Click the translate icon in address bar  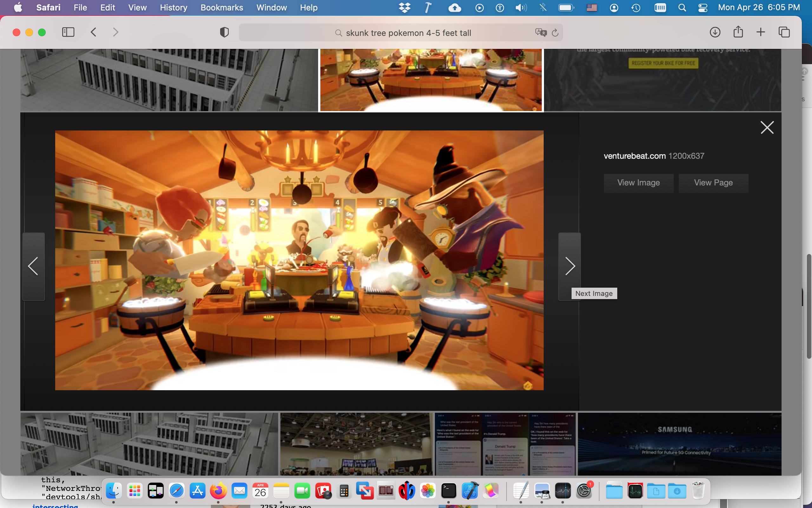tap(541, 33)
